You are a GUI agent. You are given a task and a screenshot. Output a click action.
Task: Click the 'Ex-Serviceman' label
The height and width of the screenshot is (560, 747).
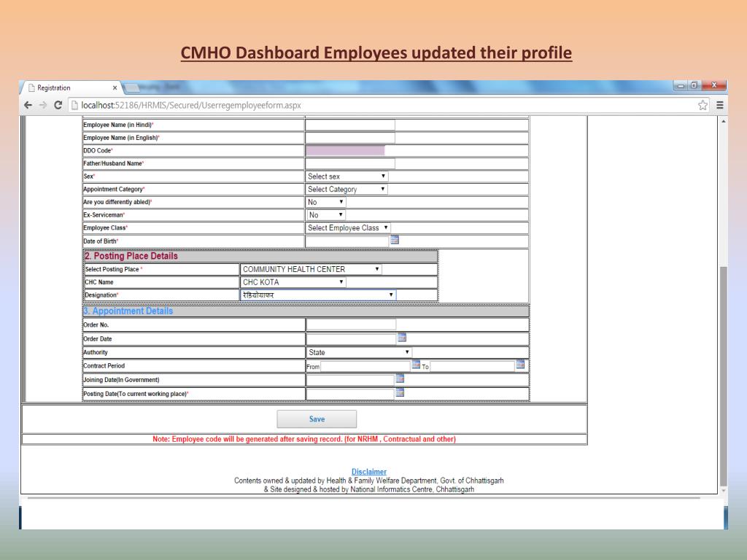coord(103,215)
